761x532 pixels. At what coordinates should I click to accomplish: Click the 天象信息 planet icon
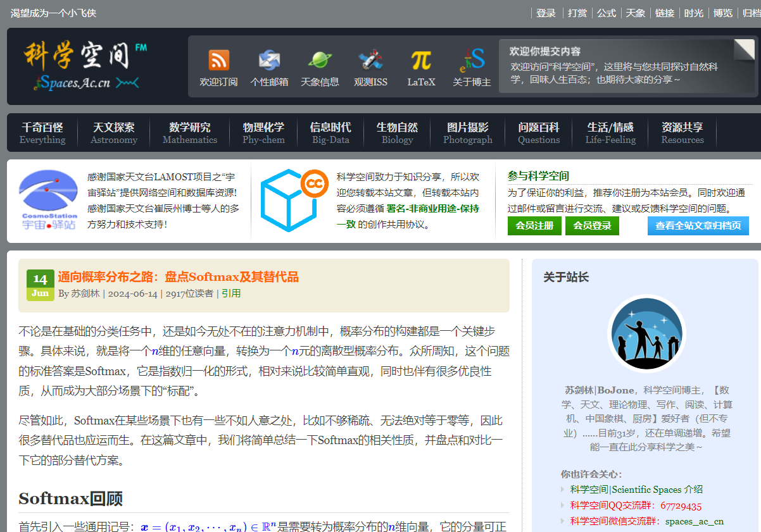[320, 61]
